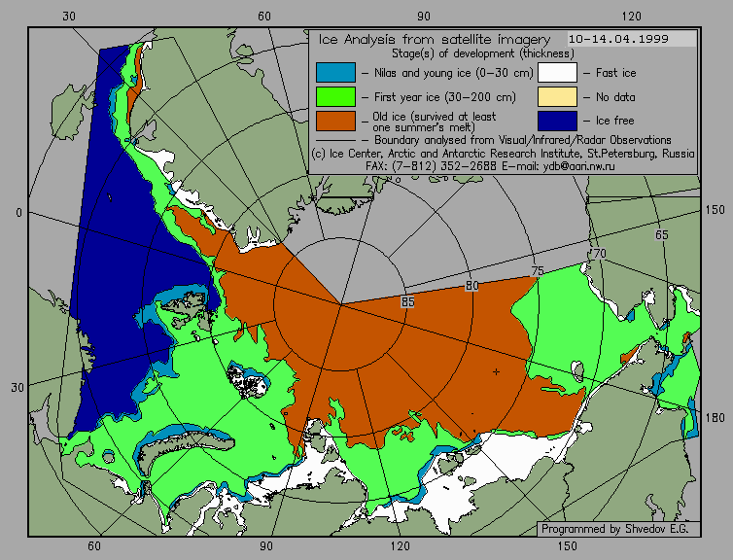Click the 'Fast ice' legend label
The width and height of the screenshot is (733, 560).
tap(615, 73)
